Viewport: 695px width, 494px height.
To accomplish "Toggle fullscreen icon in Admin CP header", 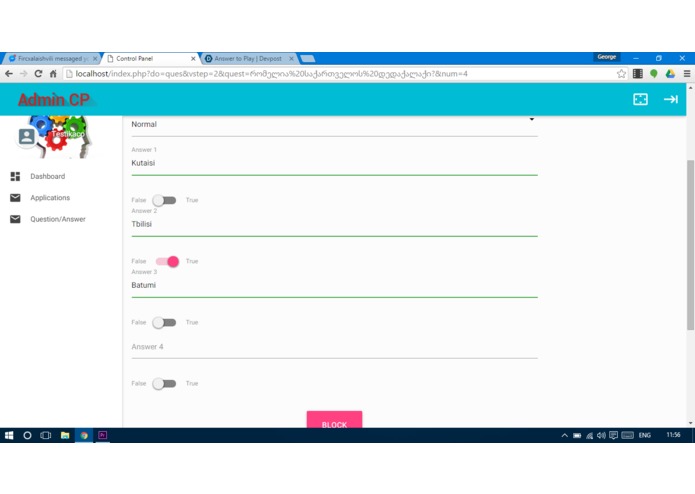I will click(x=640, y=99).
